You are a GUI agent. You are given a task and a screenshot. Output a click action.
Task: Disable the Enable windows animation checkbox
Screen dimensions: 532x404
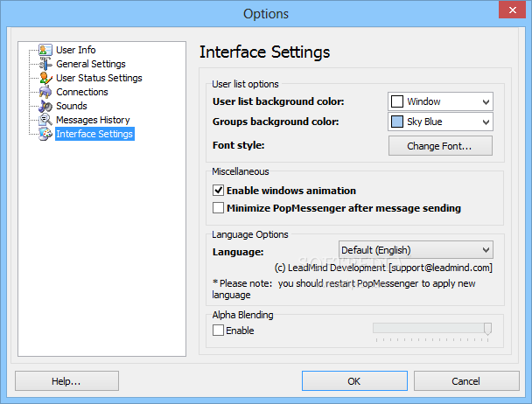click(x=218, y=191)
